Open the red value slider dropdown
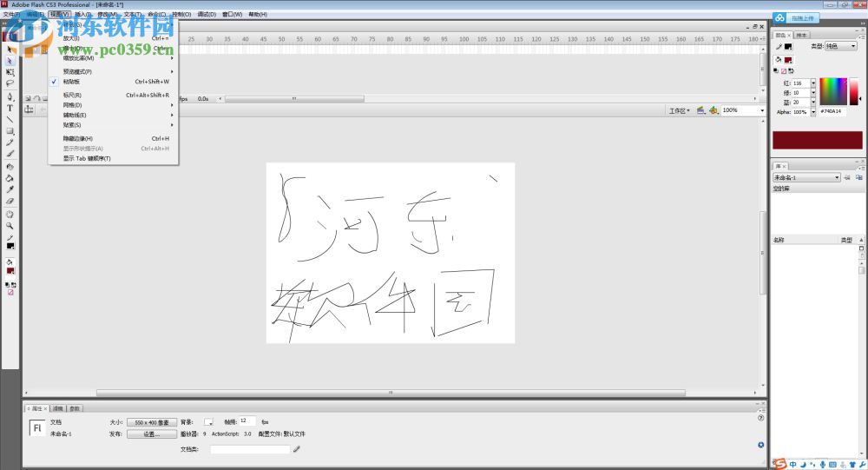The image size is (868, 470). click(813, 83)
